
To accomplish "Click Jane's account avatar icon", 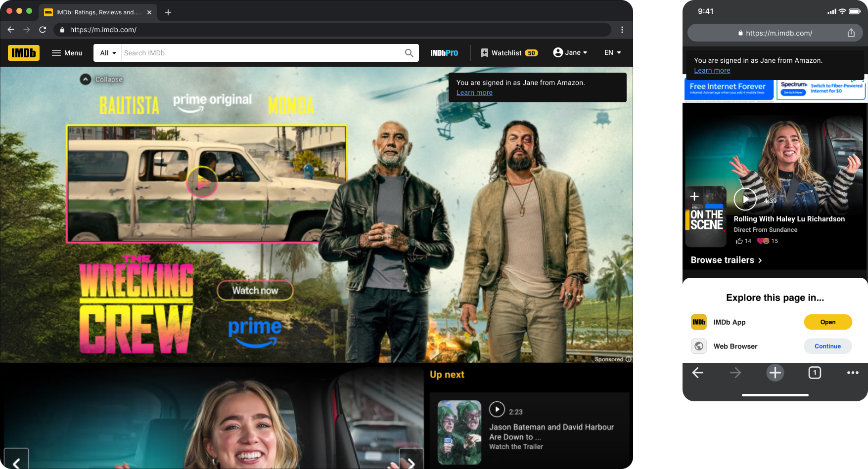I will (x=558, y=52).
